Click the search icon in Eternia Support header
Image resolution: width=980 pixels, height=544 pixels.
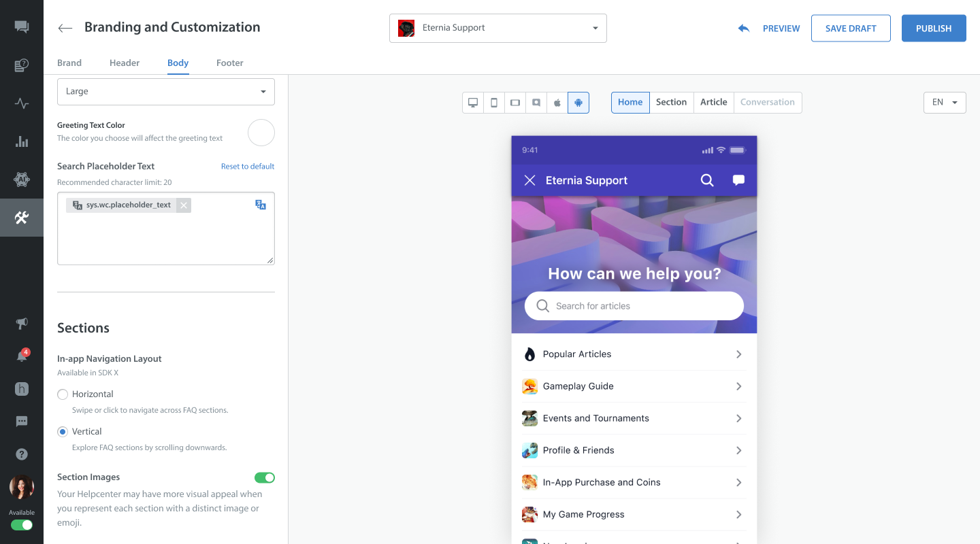[x=707, y=180]
